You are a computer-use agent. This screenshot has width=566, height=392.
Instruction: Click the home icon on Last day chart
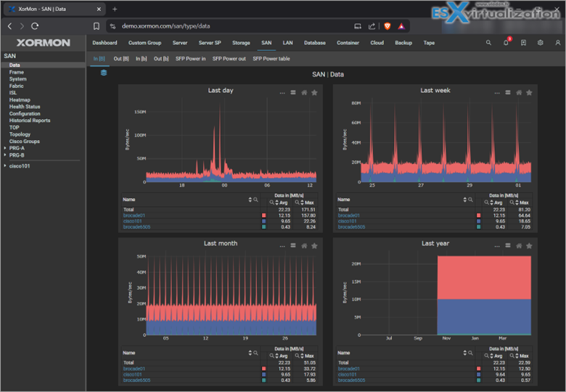[x=304, y=93]
